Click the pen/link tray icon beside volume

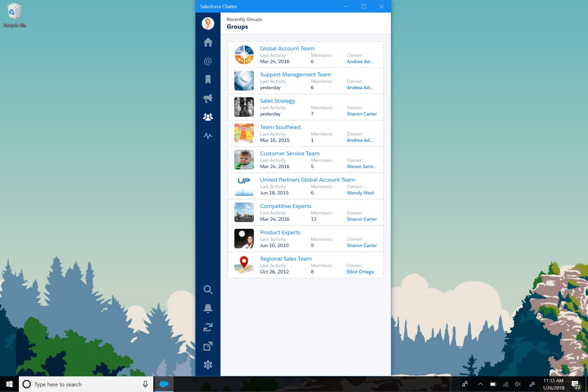click(x=532, y=384)
